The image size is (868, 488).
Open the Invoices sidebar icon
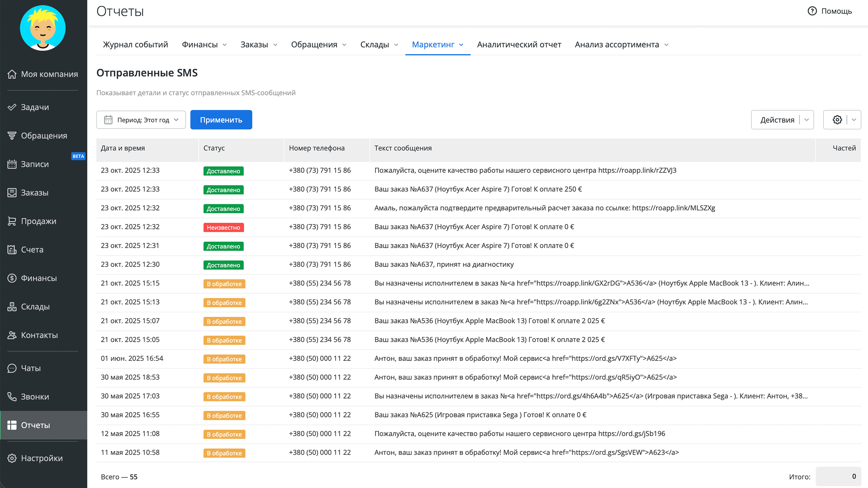pyautogui.click(x=12, y=249)
